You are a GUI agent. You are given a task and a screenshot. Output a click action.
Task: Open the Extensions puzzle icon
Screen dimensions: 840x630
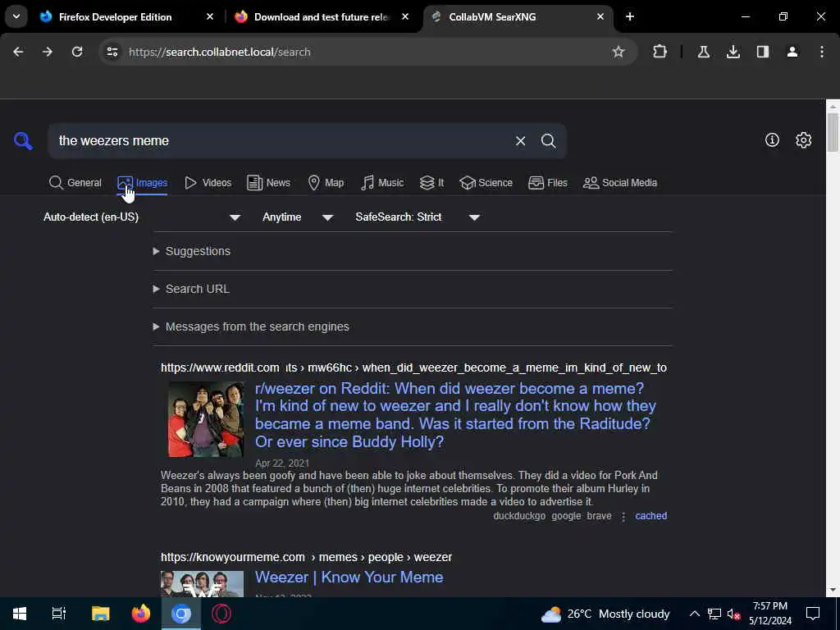[660, 52]
